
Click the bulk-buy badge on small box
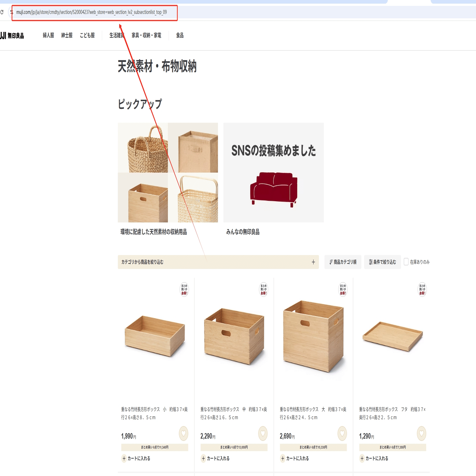tap(184, 289)
